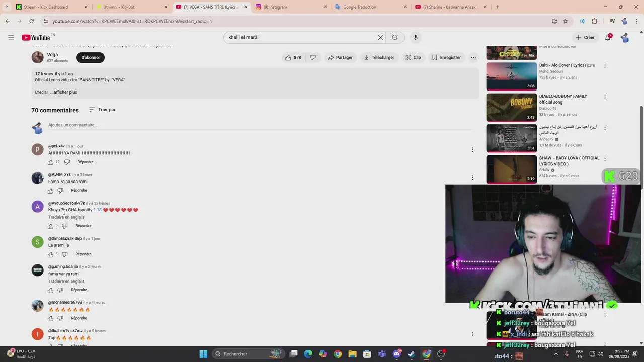Reload the page in Chrome
The height and width of the screenshot is (362, 644).
[31, 21]
